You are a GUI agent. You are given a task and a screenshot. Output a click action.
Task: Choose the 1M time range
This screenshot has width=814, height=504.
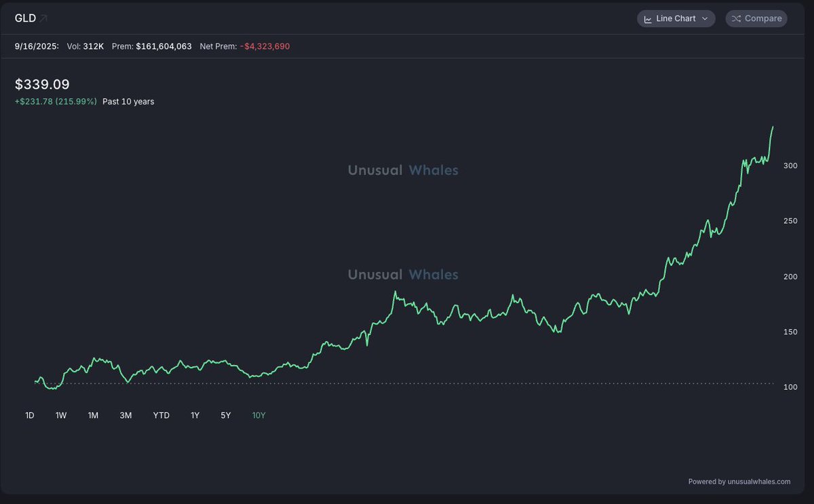coord(93,415)
